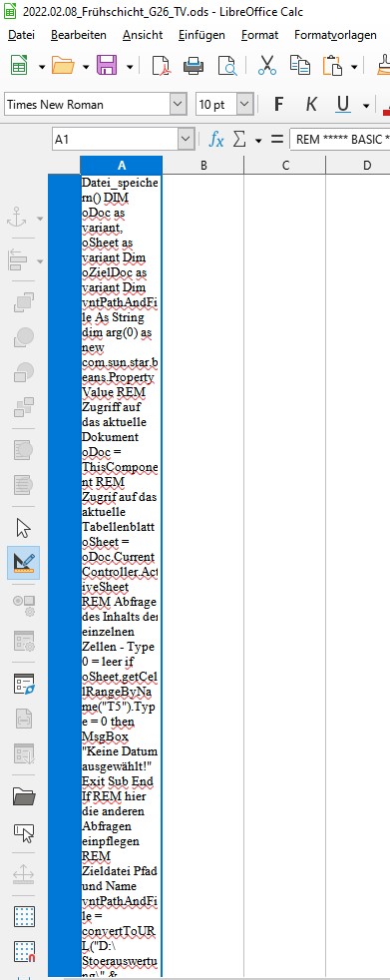Click the Add Field icon
390x980 pixels.
click(x=24, y=719)
